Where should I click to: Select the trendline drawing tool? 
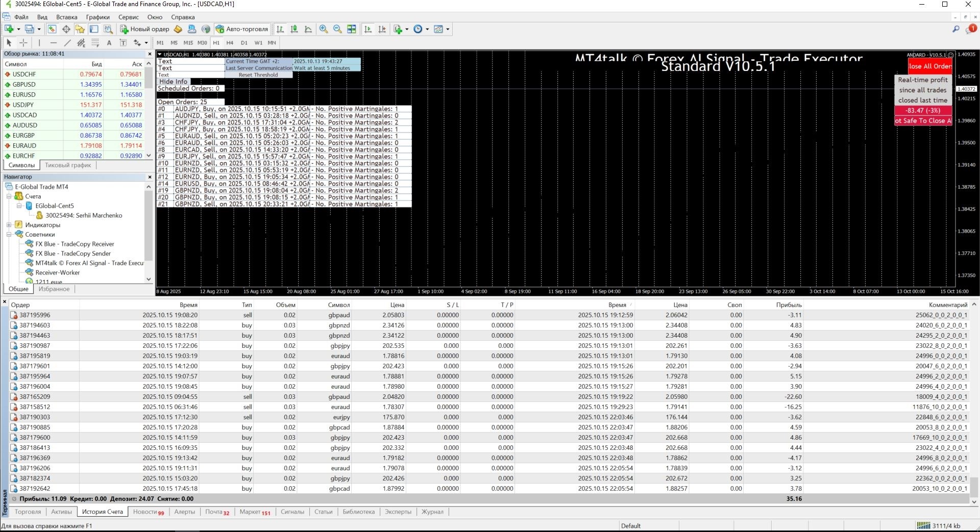tap(67, 43)
